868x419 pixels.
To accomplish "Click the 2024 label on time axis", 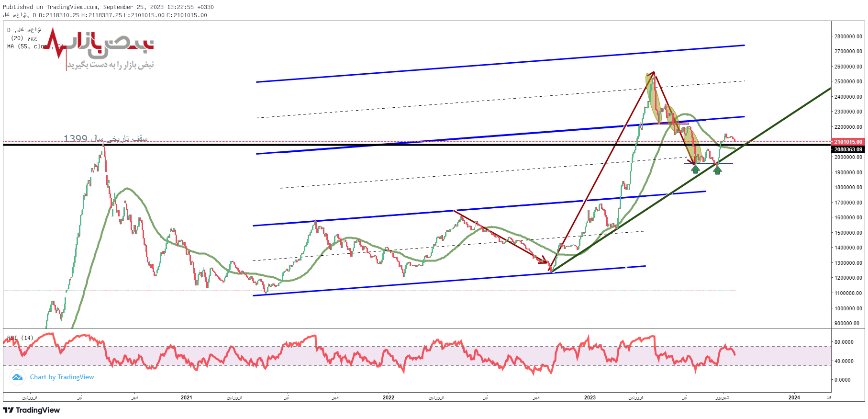I will point(794,397).
